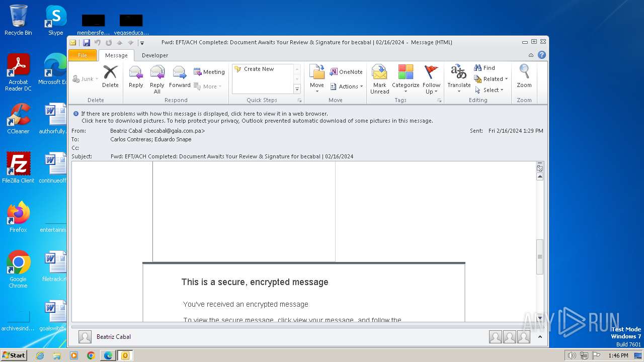Image resolution: width=644 pixels, height=362 pixels.
Task: Go to next item arrow
Action: coord(130,43)
